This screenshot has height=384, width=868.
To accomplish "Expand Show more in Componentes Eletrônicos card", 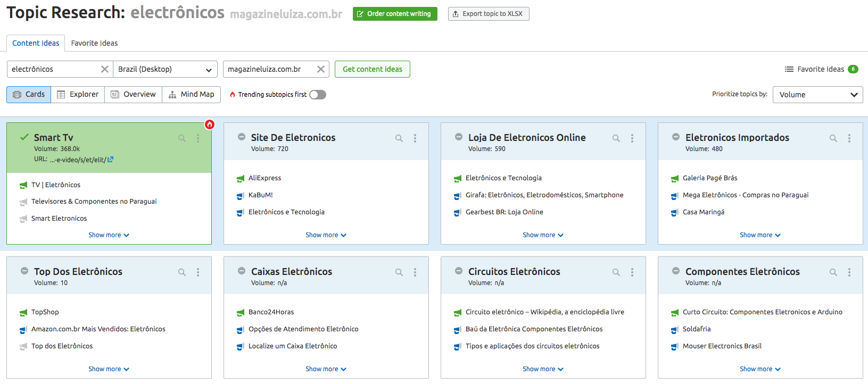I will tap(760, 369).
